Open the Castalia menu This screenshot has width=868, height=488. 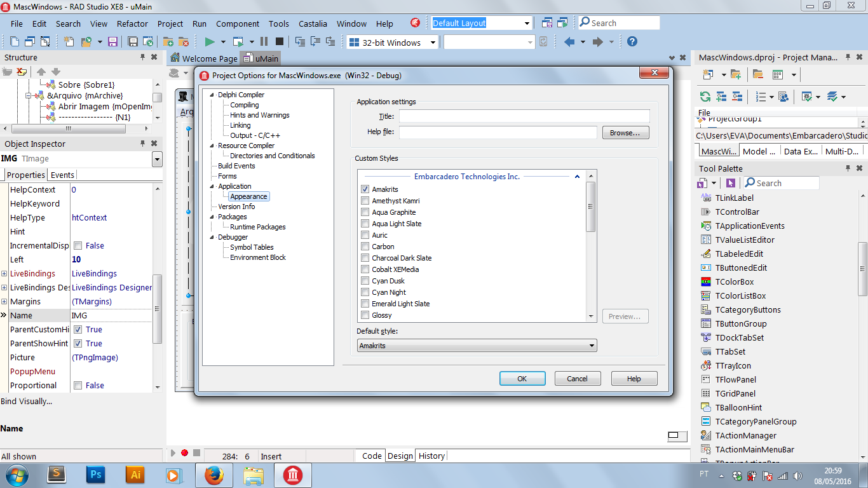click(313, 24)
